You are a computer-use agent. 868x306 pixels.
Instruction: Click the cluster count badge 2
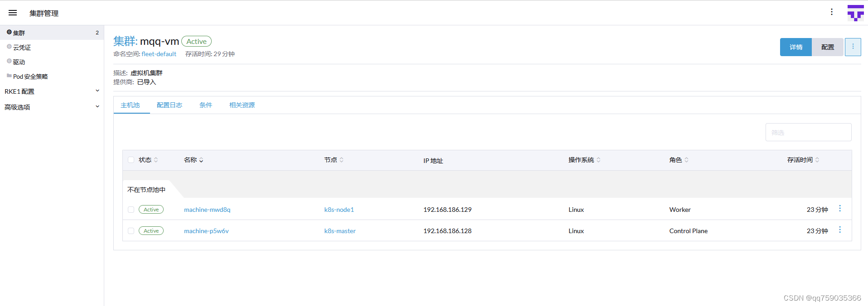pos(97,33)
